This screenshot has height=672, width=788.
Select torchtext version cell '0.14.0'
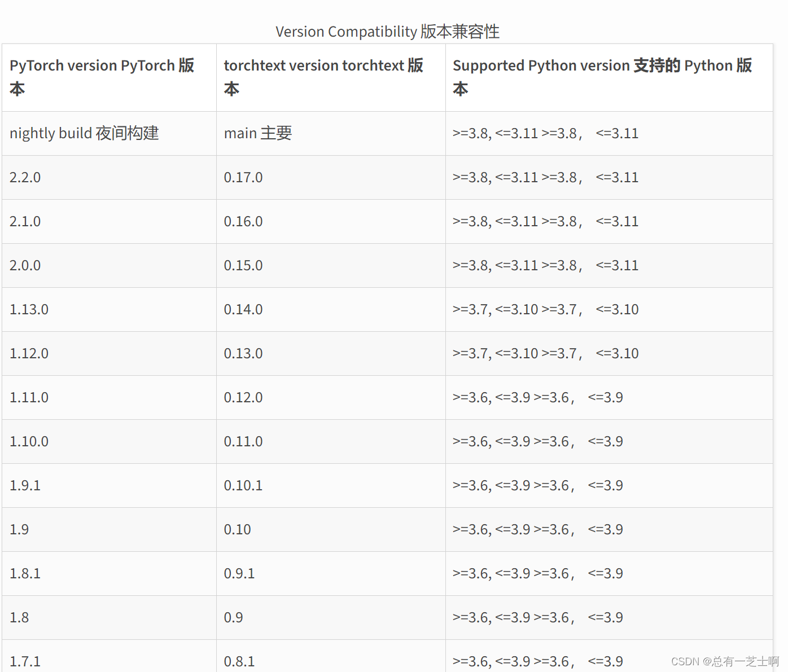tap(331, 310)
